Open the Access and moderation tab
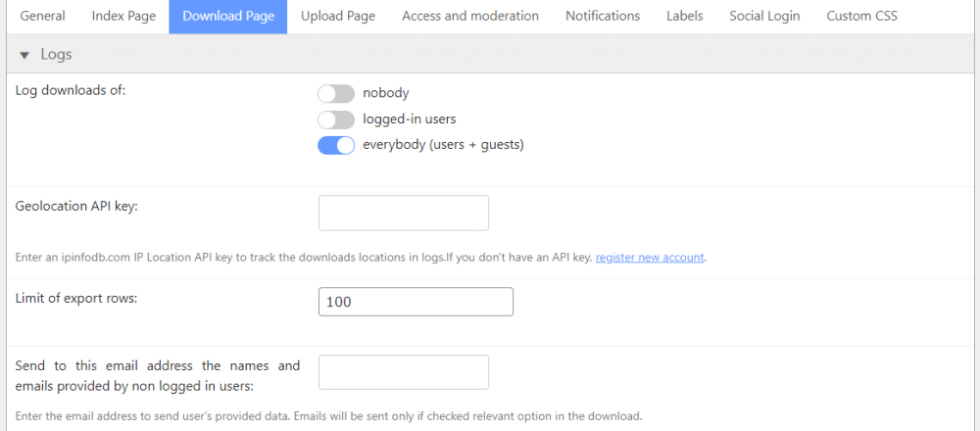Viewport: 980px width, 431px height. click(470, 17)
